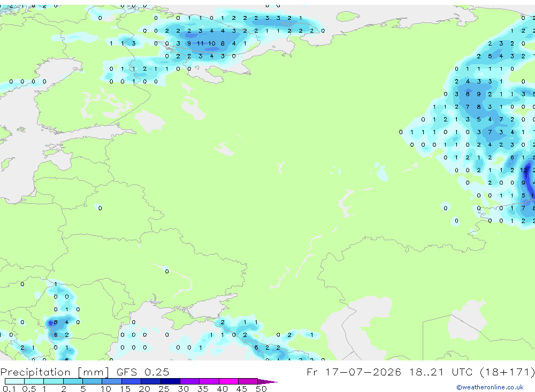Select the legend label 50

coord(261,389)
